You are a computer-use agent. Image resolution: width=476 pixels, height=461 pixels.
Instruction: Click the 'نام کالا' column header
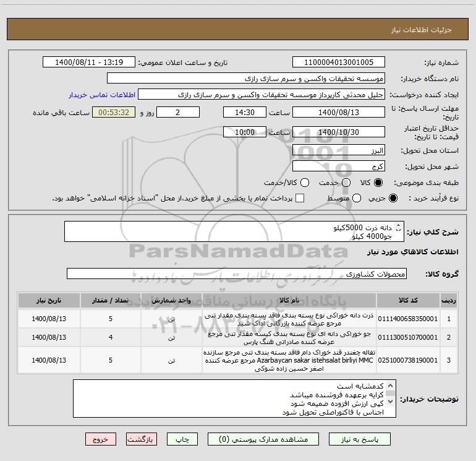coord(289,300)
